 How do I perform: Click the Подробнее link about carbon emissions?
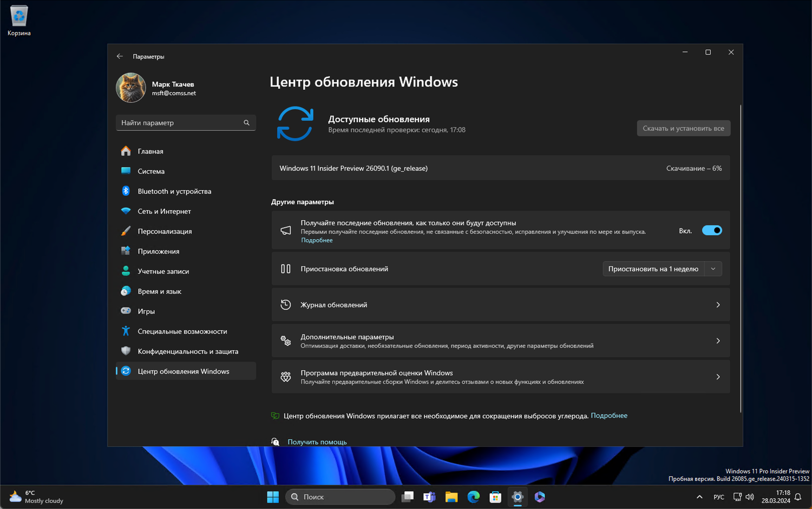tap(609, 415)
